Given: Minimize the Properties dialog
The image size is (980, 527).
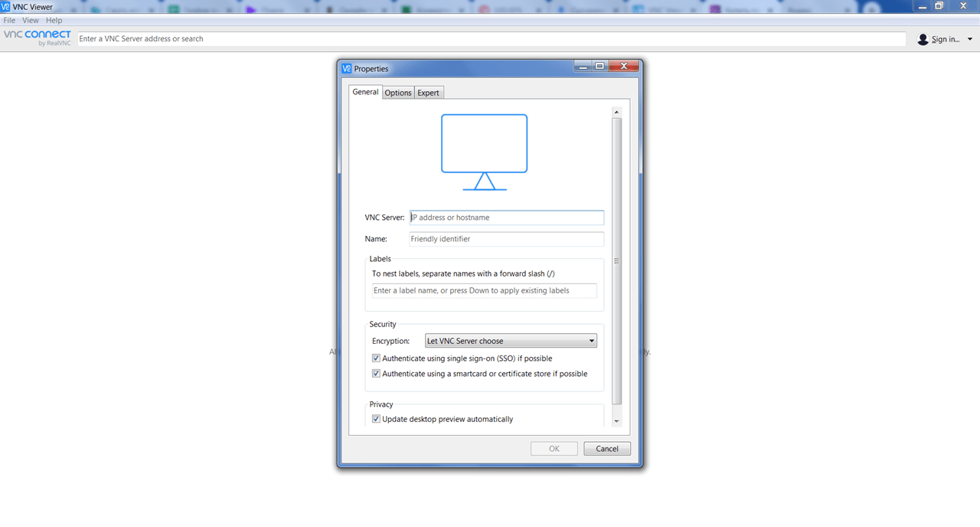Looking at the screenshot, I should click(583, 66).
